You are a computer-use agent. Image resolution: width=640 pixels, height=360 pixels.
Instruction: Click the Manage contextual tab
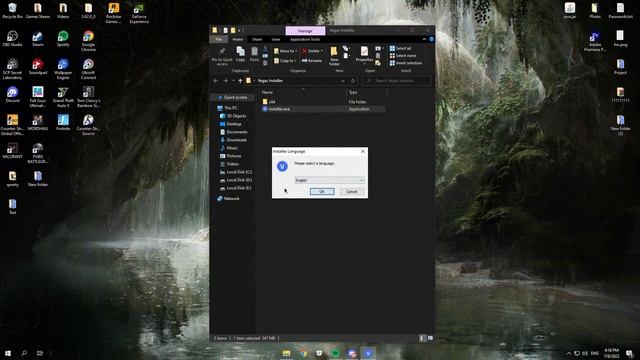click(x=305, y=31)
